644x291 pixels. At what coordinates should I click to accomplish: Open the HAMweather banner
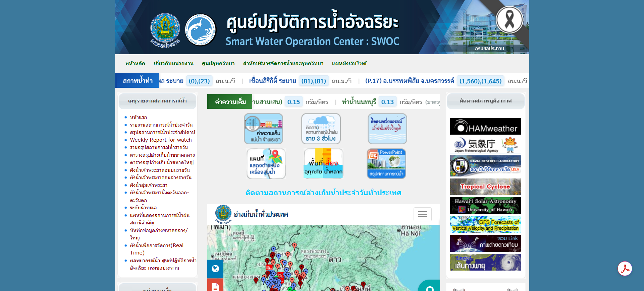coord(486,126)
